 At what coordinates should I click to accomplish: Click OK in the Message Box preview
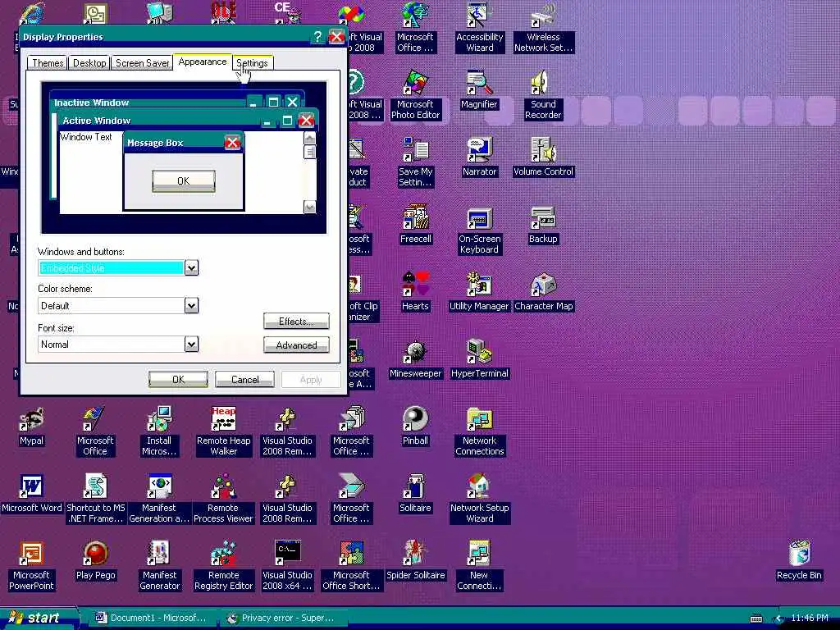184,181
